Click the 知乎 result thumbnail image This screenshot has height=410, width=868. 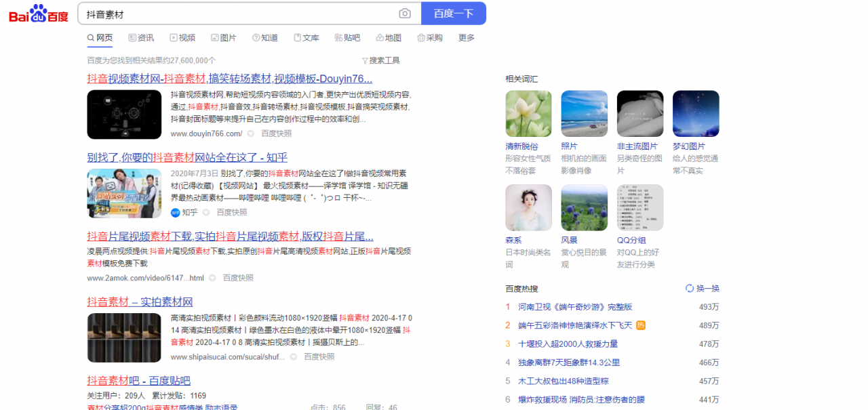(124, 193)
